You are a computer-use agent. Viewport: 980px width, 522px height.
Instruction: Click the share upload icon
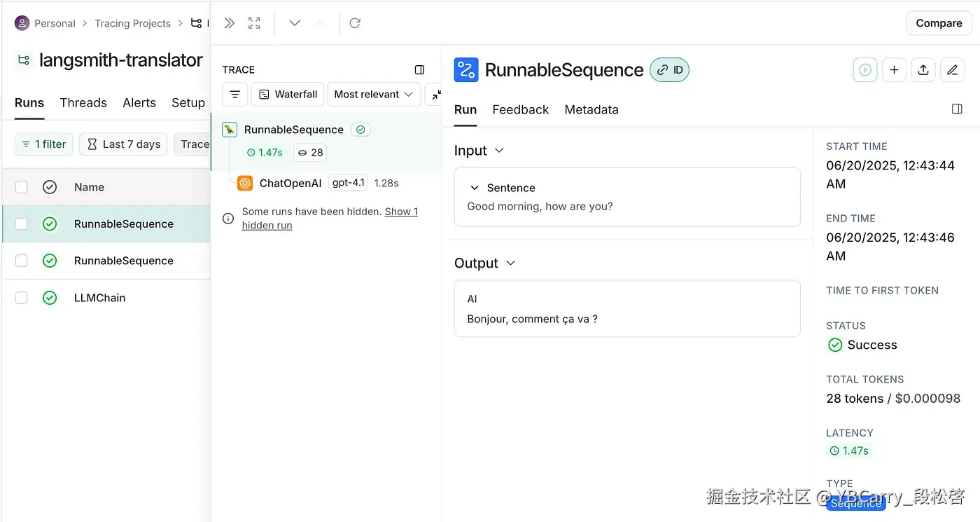[923, 70]
